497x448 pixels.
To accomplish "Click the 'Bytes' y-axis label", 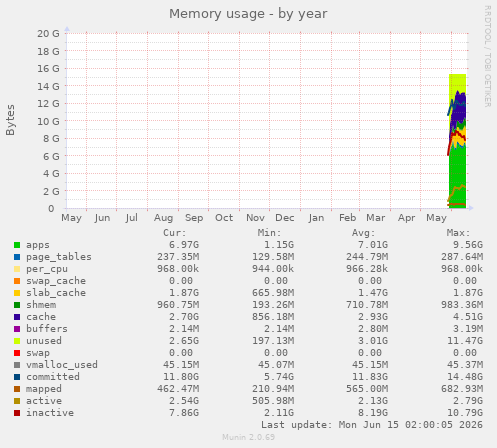I will (x=10, y=120).
